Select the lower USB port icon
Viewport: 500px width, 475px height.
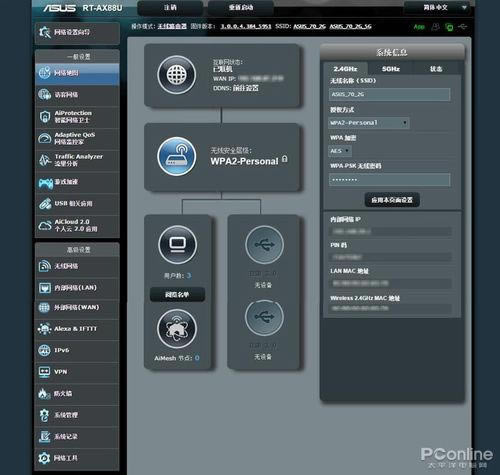[x=264, y=317]
